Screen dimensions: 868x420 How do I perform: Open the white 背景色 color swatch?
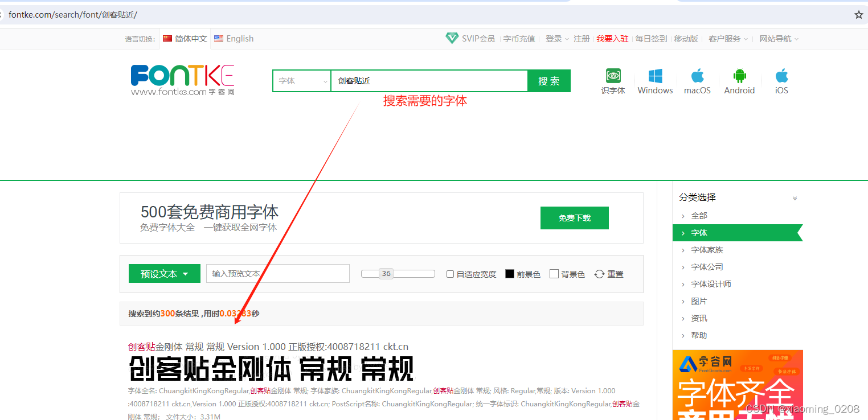(554, 274)
